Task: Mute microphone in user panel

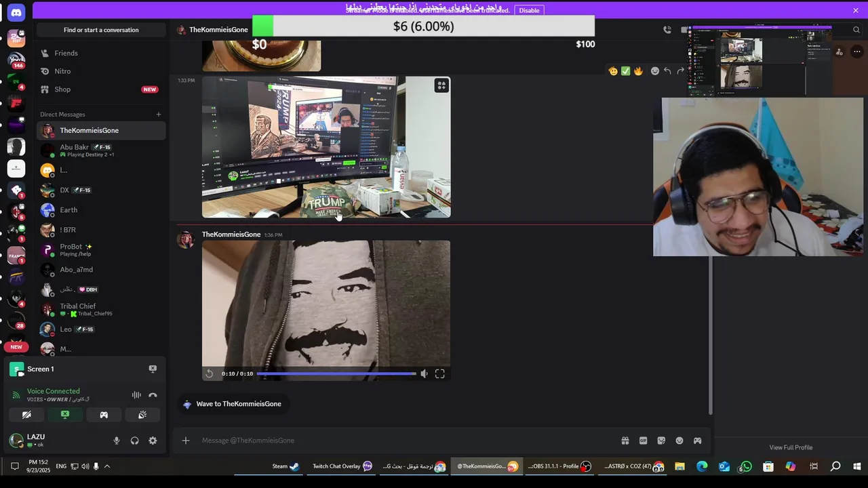Action: [x=117, y=441]
